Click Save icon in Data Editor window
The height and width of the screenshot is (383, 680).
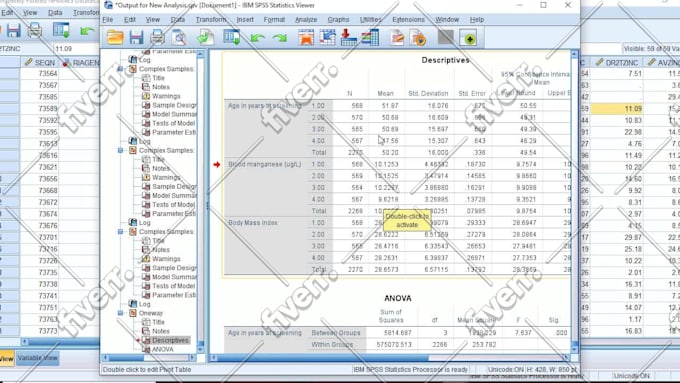coord(13,31)
